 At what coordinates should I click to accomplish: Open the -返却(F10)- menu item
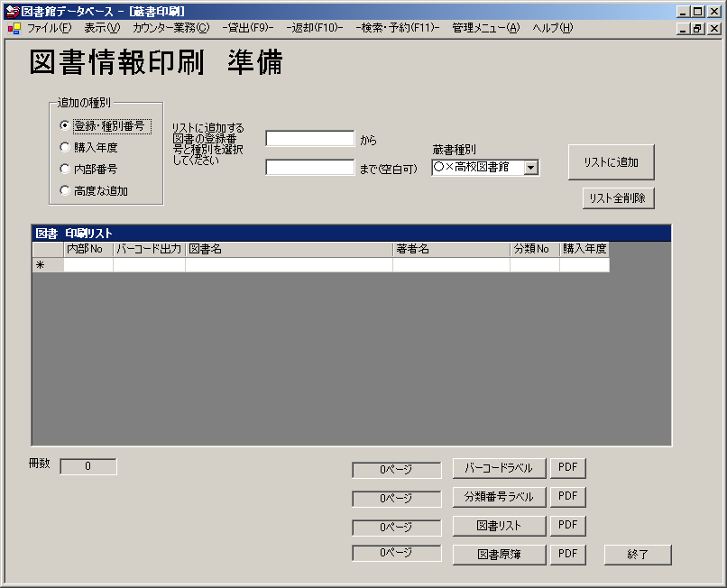point(315,28)
